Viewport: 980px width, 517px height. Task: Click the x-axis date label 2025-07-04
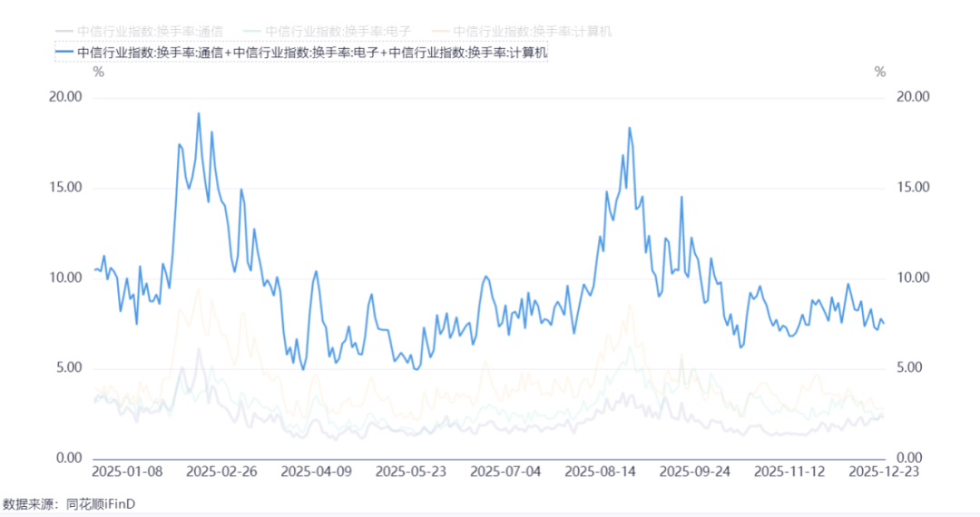point(505,472)
